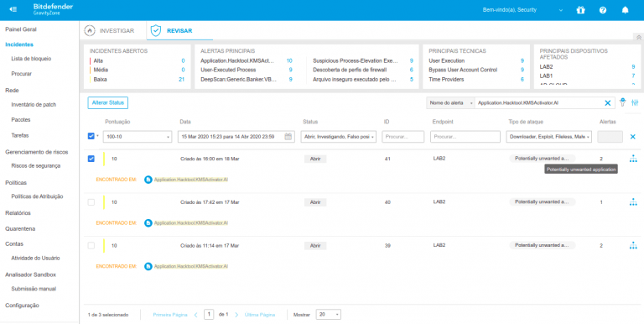Open Incidentes in sidebar
The image size is (644, 324).
point(19,44)
